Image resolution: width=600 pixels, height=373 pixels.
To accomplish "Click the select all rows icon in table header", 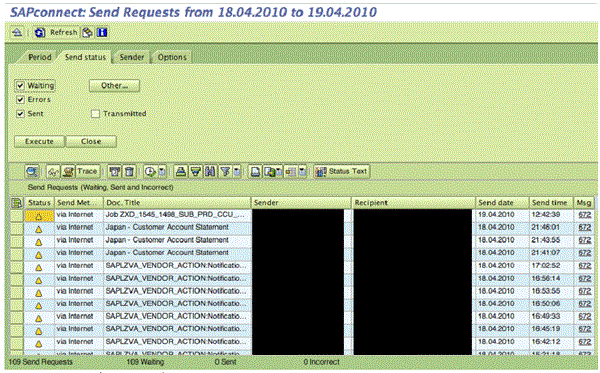I will click(x=16, y=203).
